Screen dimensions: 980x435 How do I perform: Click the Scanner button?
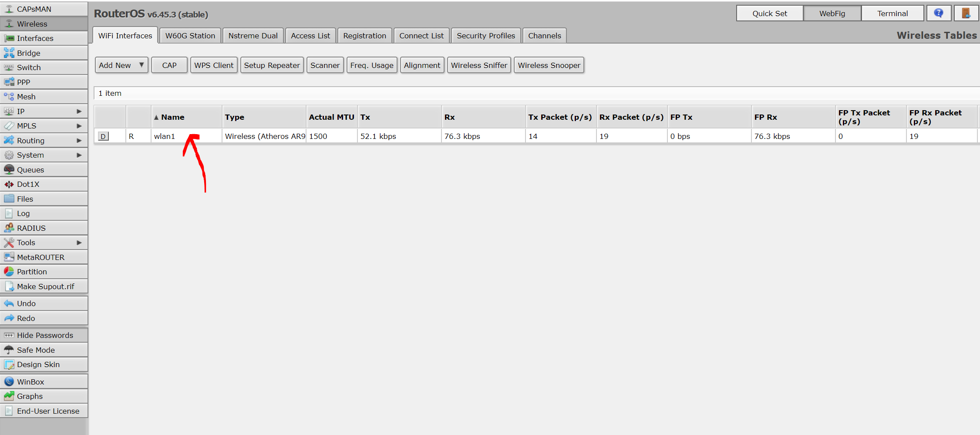(x=325, y=65)
